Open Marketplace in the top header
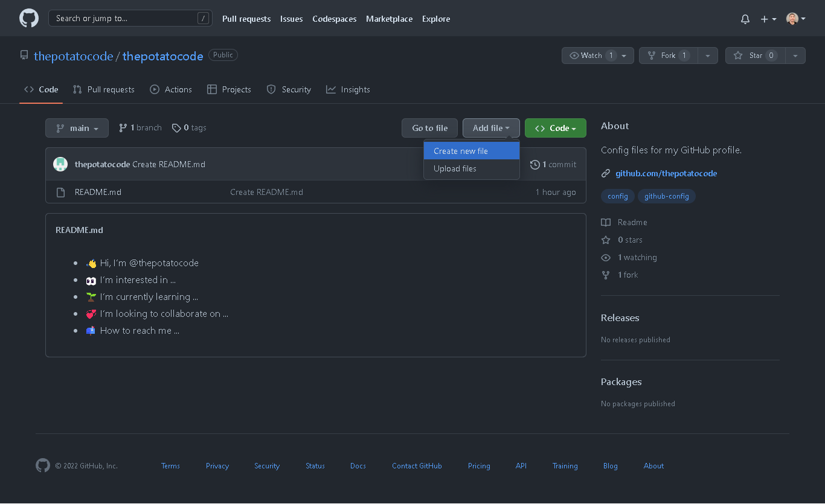 [390, 19]
